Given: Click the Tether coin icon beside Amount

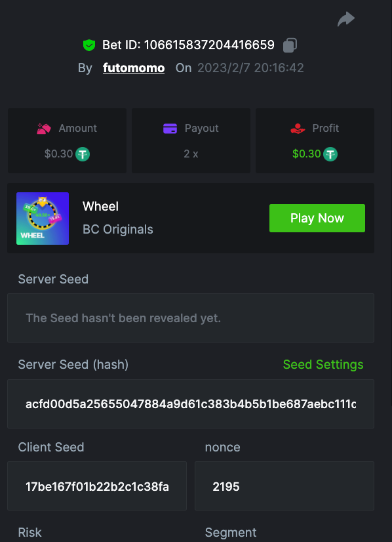Looking at the screenshot, I should coord(83,154).
